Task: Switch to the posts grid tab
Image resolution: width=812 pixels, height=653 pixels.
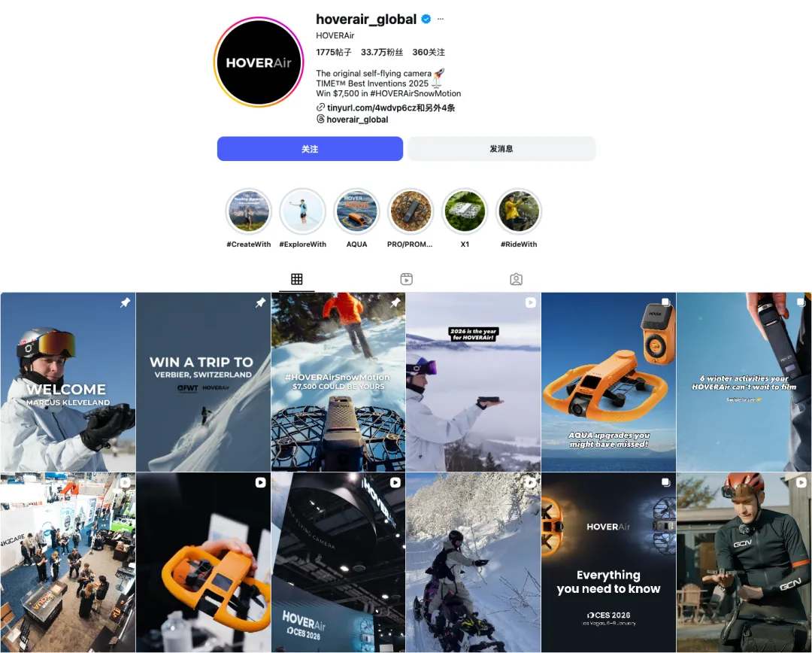Action: 297,279
